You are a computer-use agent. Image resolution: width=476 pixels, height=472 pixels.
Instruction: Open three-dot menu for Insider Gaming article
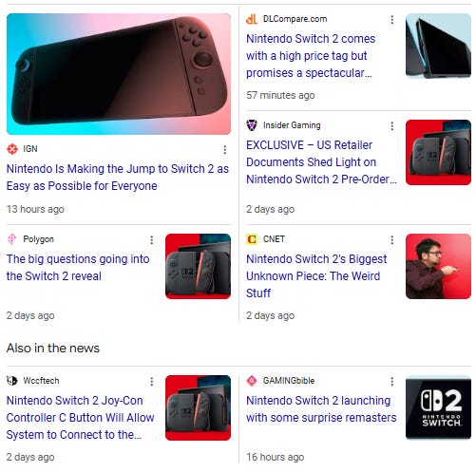[392, 126]
